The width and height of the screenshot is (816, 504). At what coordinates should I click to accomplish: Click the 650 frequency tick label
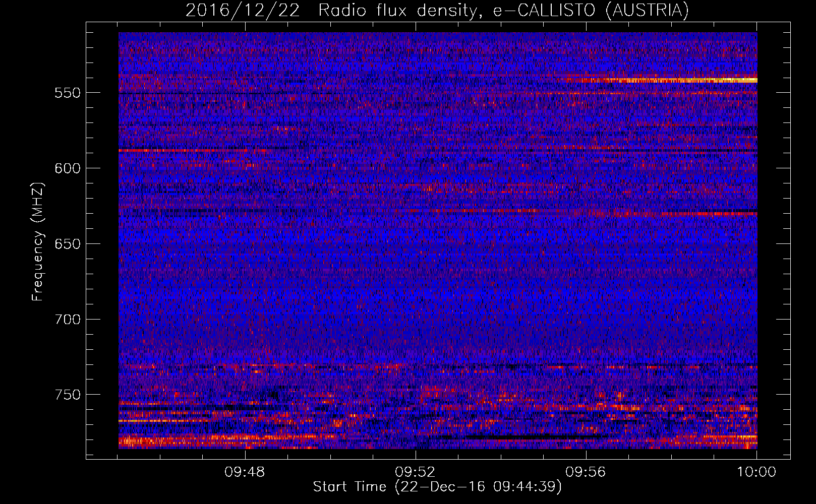click(68, 244)
